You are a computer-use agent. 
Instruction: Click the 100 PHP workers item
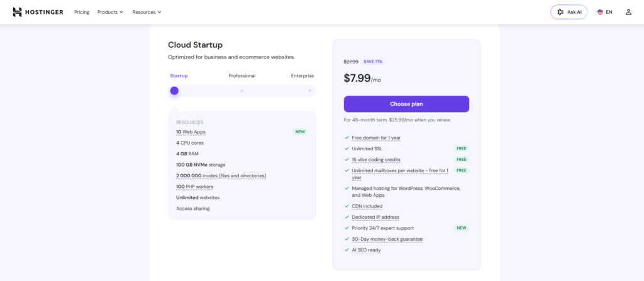[x=195, y=187]
